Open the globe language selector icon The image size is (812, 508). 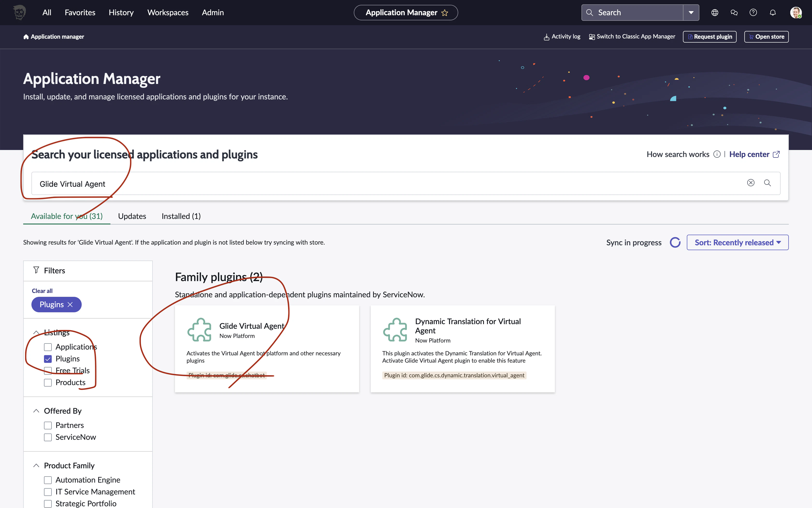tap(715, 12)
